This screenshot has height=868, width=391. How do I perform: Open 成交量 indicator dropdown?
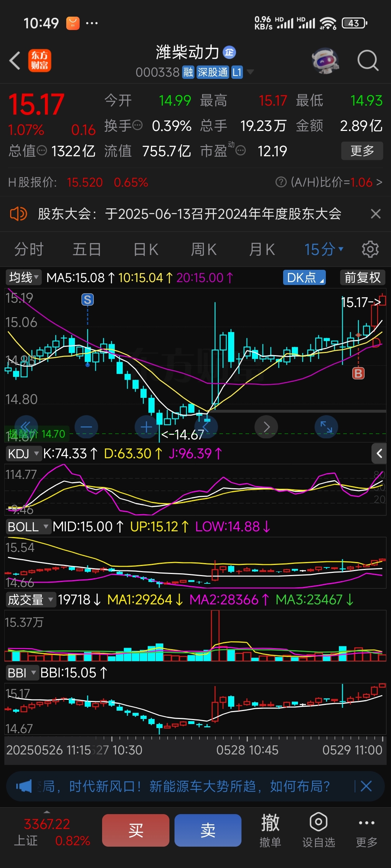pyautogui.click(x=31, y=600)
